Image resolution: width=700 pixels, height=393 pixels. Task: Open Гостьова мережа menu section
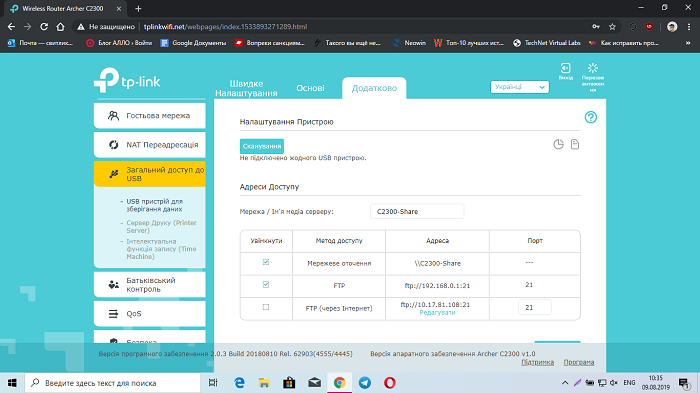[150, 116]
